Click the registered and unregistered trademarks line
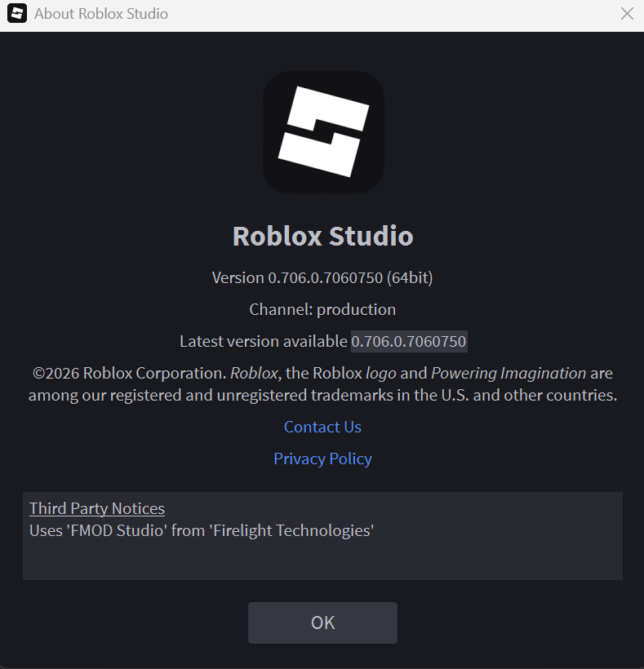 pos(322,395)
